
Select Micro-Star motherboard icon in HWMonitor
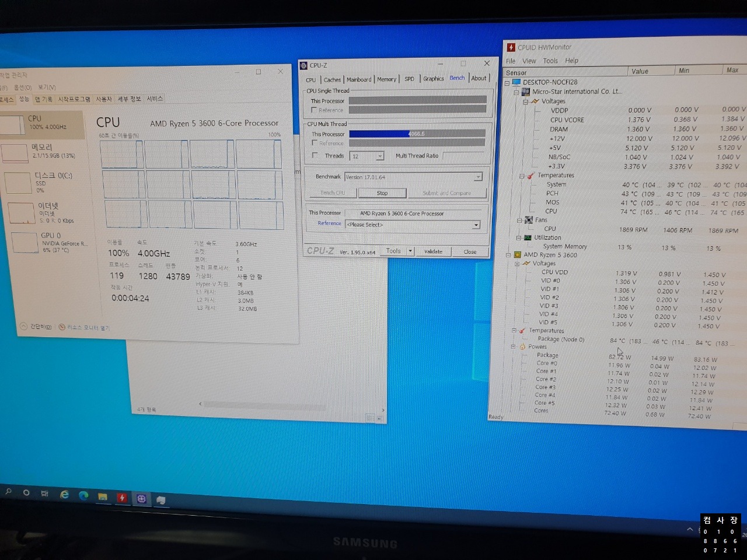(525, 92)
